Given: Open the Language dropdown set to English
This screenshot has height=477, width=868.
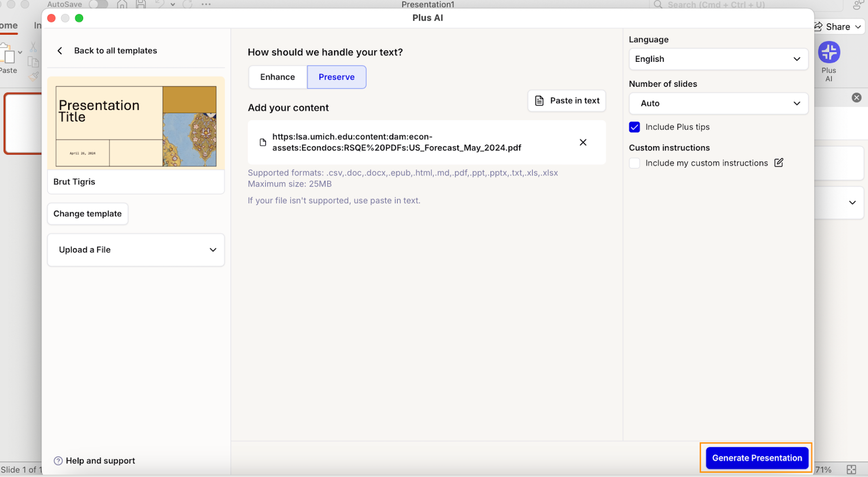Looking at the screenshot, I should point(718,59).
